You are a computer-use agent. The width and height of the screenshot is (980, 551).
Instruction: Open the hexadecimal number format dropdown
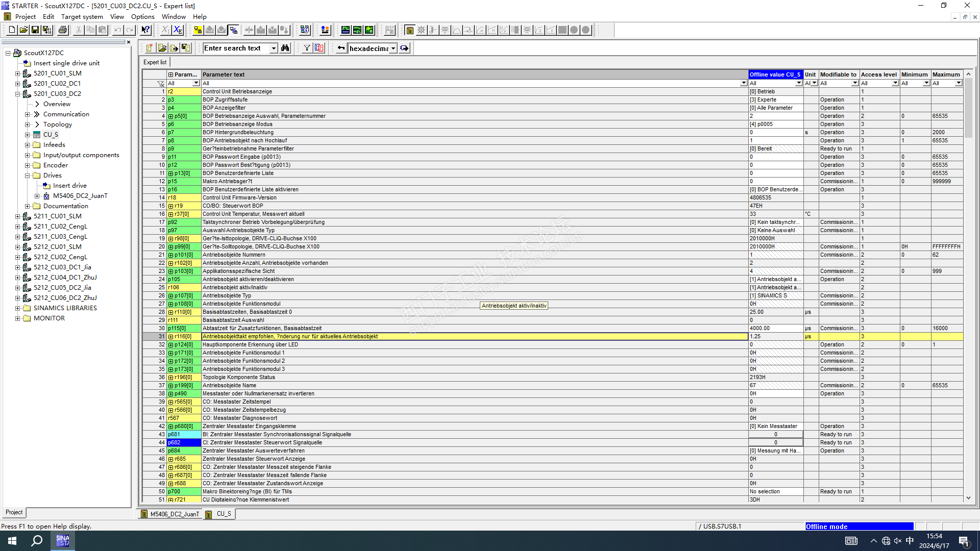pos(393,48)
